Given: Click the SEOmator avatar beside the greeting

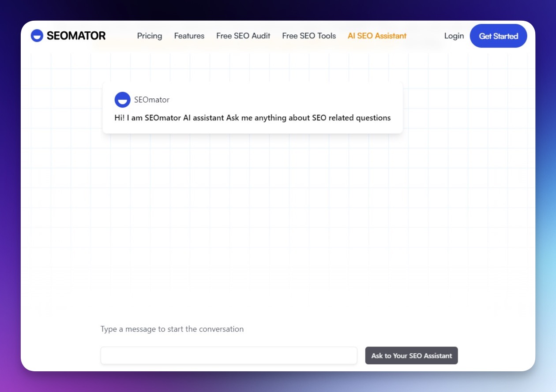Looking at the screenshot, I should click(122, 100).
